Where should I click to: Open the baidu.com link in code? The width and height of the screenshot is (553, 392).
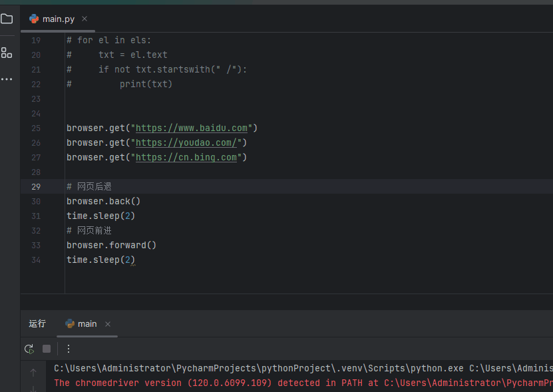point(192,128)
